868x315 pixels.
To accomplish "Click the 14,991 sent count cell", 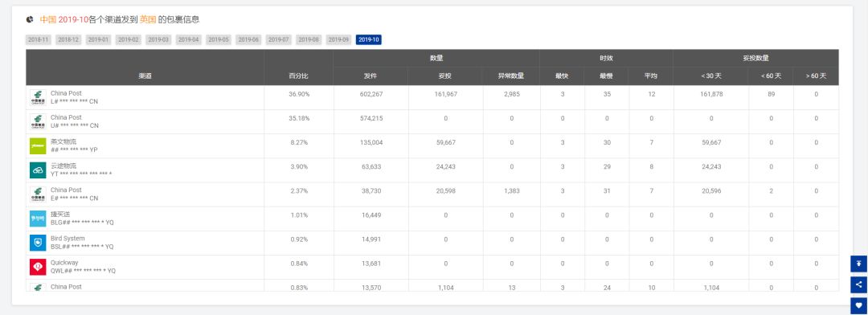I will [x=371, y=239].
